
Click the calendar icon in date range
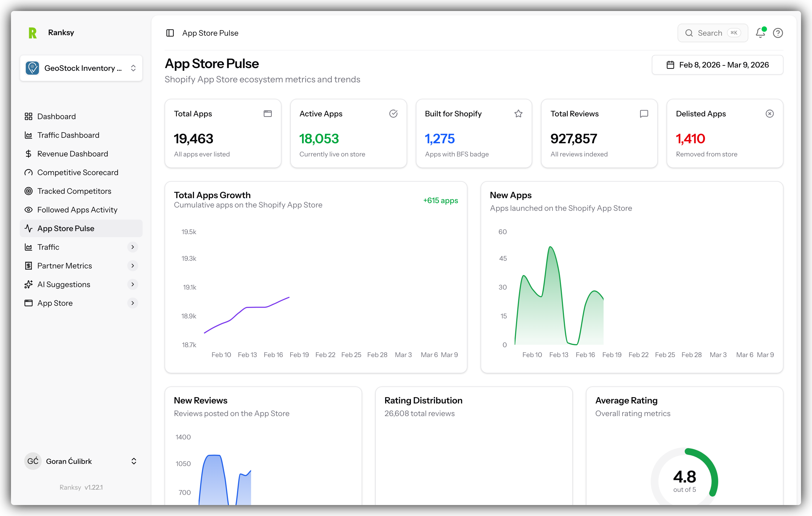670,65
